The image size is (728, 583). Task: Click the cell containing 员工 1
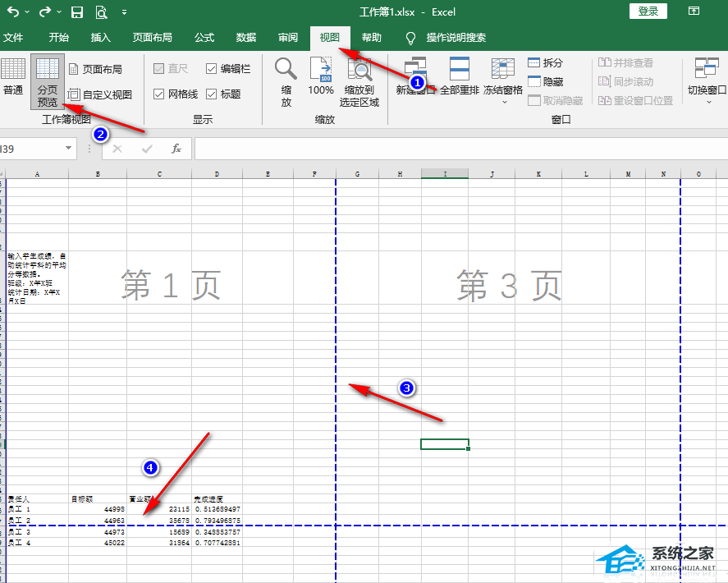point(37,510)
